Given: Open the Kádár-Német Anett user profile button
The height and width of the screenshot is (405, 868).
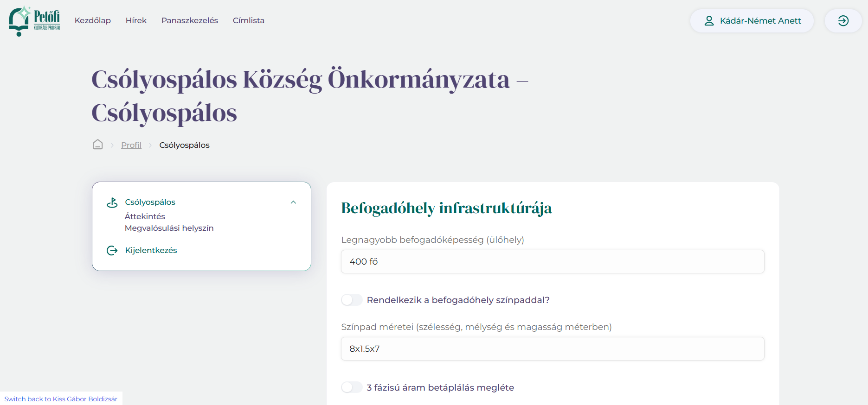Looking at the screenshot, I should (x=752, y=21).
